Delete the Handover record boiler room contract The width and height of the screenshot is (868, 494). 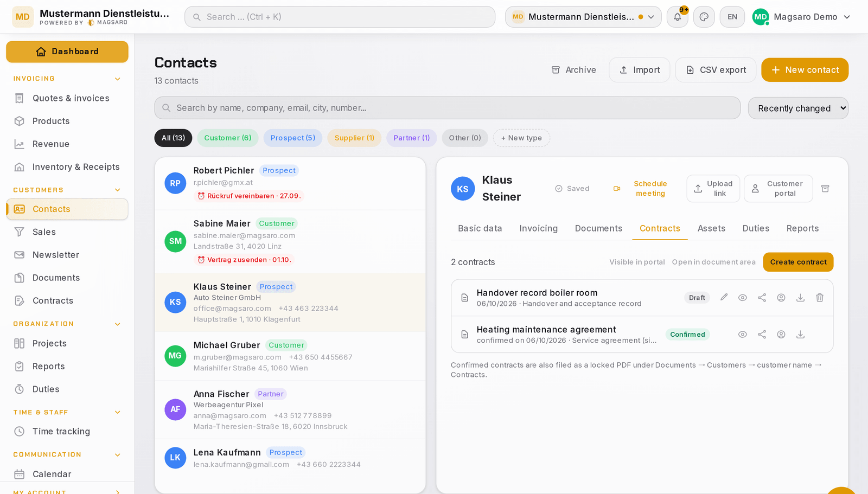[820, 298]
